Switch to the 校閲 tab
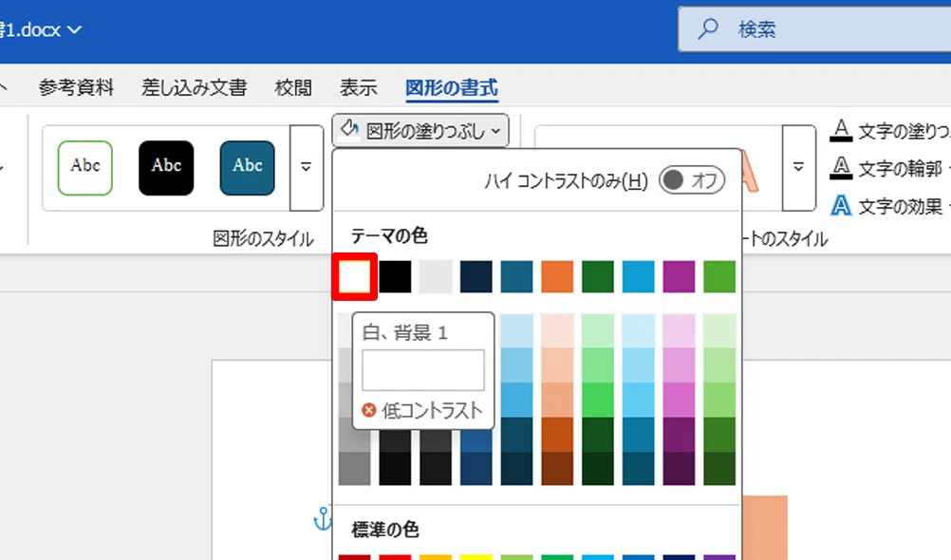 click(293, 87)
